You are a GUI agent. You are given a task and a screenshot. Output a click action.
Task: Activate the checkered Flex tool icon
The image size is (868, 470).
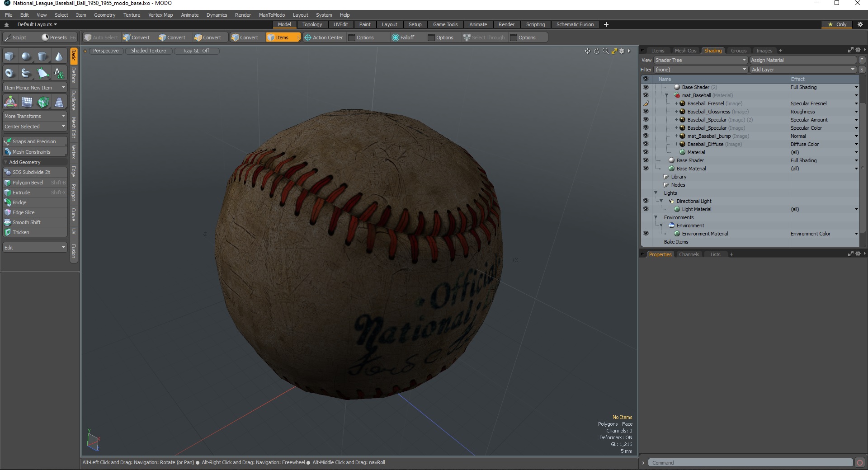pos(43,102)
